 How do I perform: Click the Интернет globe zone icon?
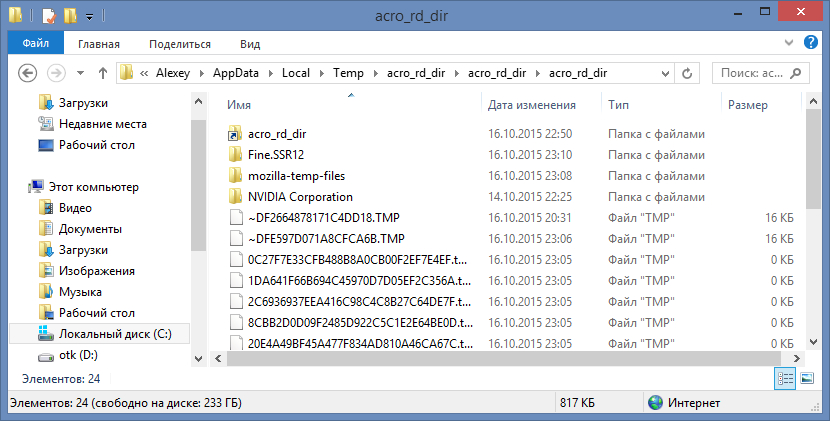655,403
